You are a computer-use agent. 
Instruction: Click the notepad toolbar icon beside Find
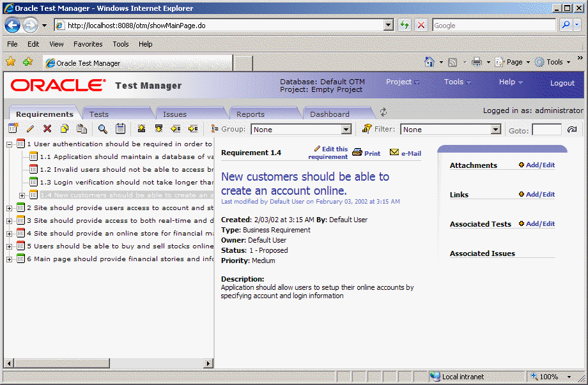click(x=120, y=128)
